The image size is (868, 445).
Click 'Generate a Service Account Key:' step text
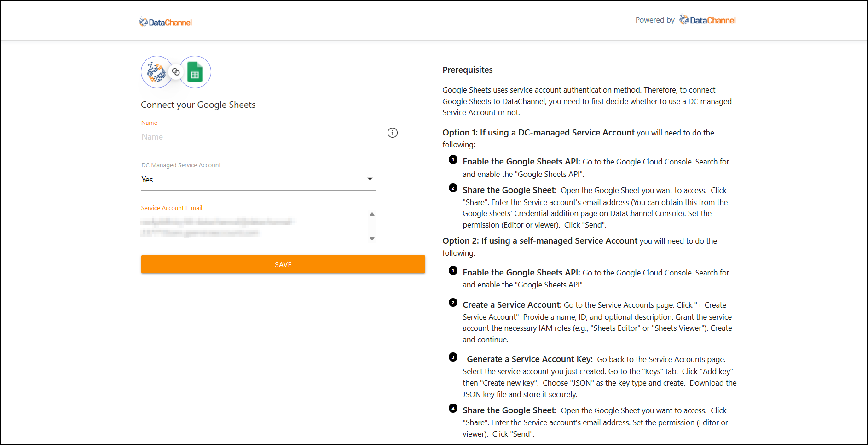tap(530, 359)
